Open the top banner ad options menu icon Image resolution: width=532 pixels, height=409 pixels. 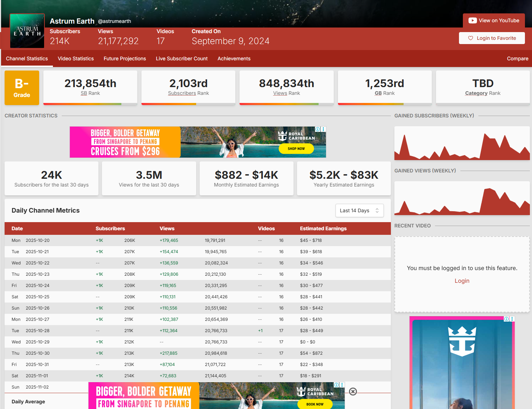(x=324, y=129)
